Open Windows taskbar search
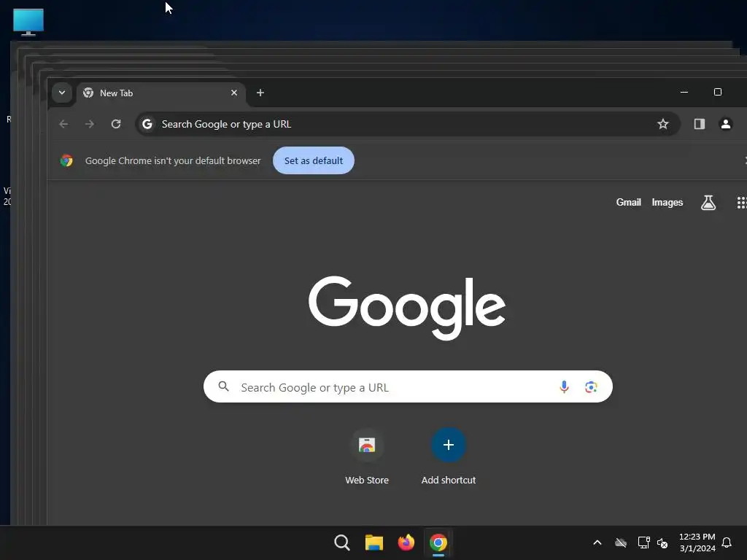The image size is (747, 560). (341, 542)
